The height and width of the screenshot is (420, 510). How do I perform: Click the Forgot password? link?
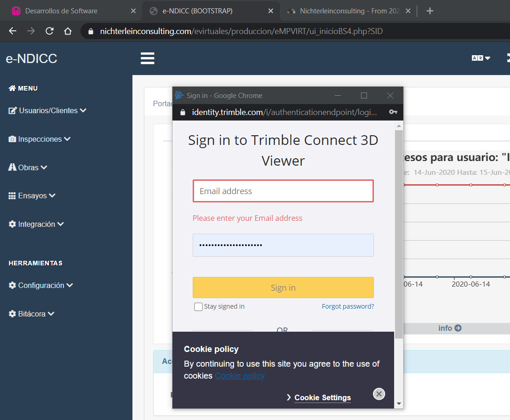[x=348, y=306]
